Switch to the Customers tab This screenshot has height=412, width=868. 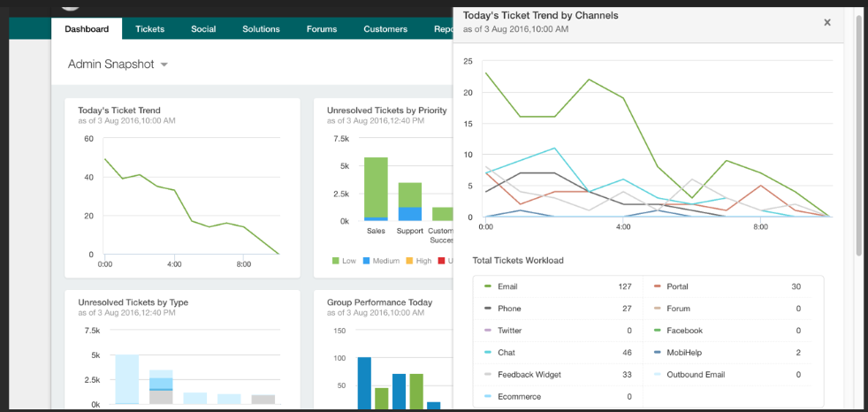point(385,29)
